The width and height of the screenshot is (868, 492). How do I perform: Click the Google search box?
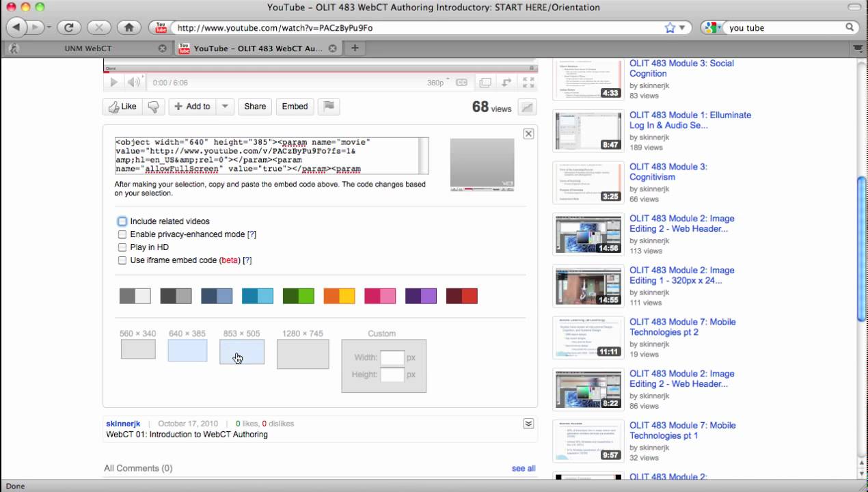785,28
